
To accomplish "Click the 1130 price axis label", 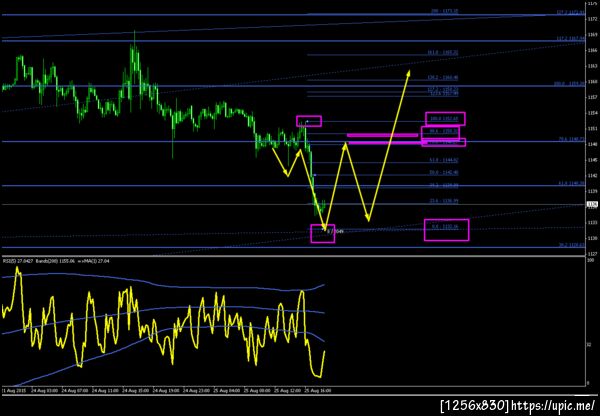I will coord(592,238).
